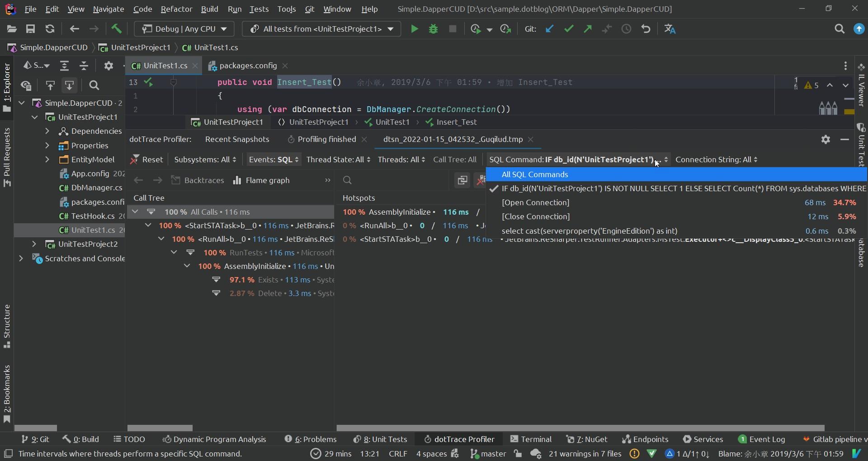868x461 pixels.
Task: Expand the Dependencies node in explorer
Action: tap(47, 131)
